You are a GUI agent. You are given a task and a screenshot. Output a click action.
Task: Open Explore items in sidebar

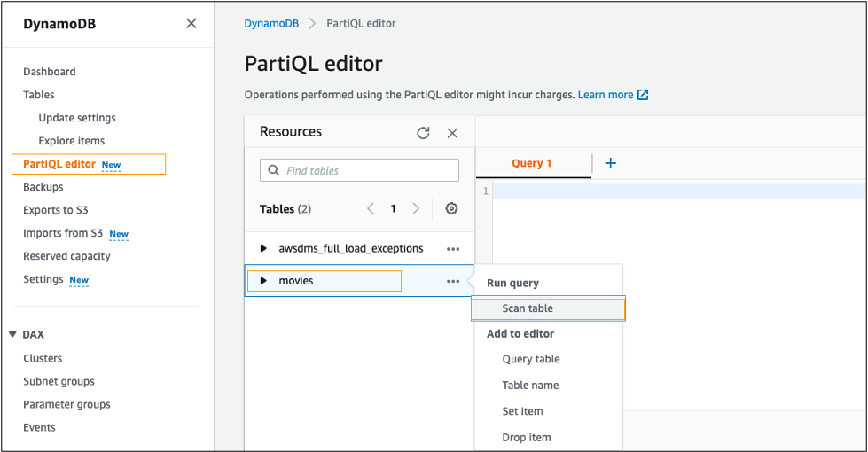pos(72,141)
